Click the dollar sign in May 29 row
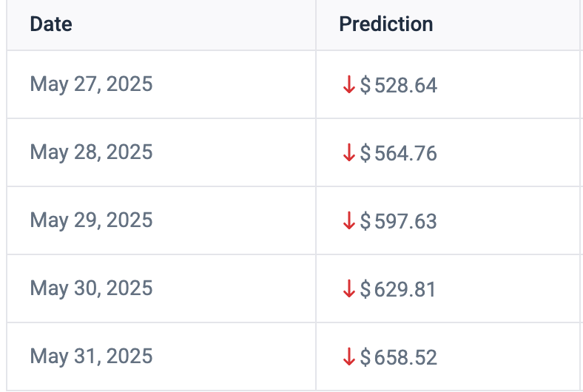583x392 pixels. [365, 221]
